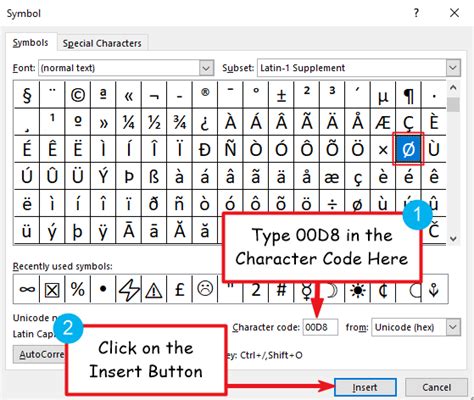Pick the capital Thorn Þ character
Viewport: 474px width, 400px height.
tap(129, 177)
